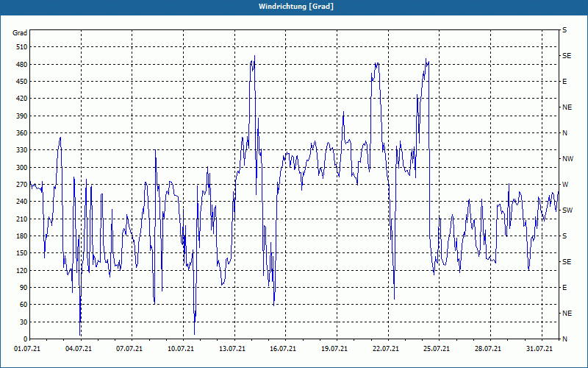
Task: Click the chart title 'Windrichtung [Grad]'
Action: coord(296,7)
